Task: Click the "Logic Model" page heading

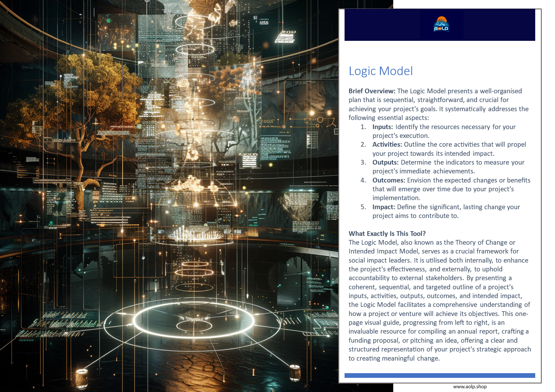Action: [380, 71]
